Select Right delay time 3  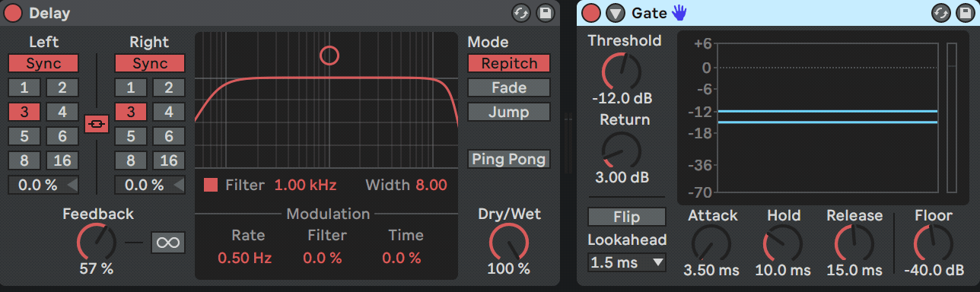132,112
